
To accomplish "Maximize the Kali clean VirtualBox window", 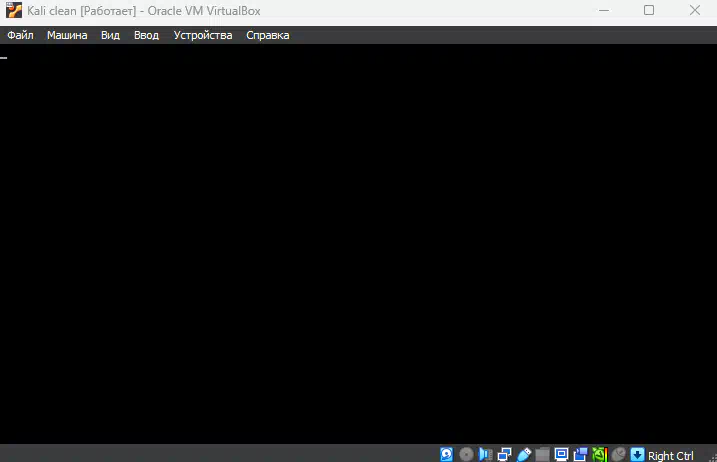I will coord(649,10).
